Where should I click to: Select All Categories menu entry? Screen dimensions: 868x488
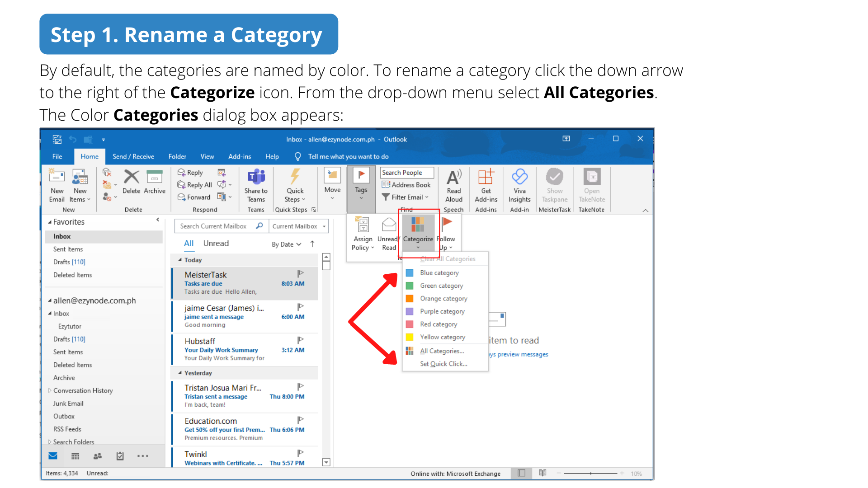pyautogui.click(x=441, y=351)
